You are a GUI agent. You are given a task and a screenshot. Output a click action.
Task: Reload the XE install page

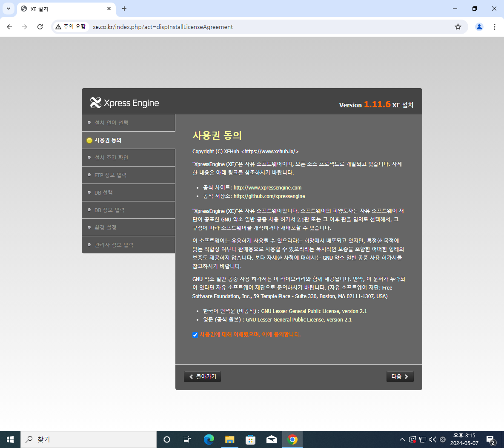click(40, 27)
